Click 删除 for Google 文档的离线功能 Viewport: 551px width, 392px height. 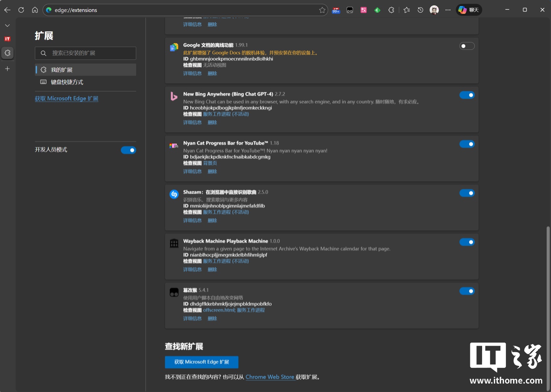coord(212,73)
